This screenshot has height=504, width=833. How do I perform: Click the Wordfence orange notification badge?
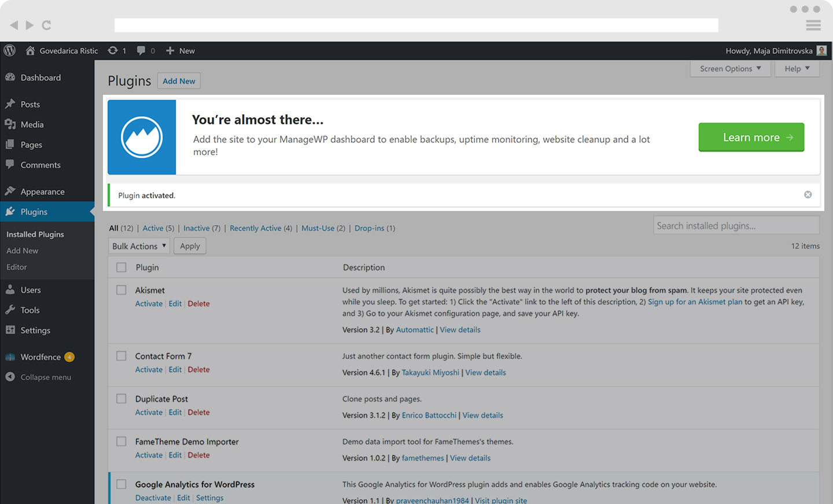pos(69,357)
